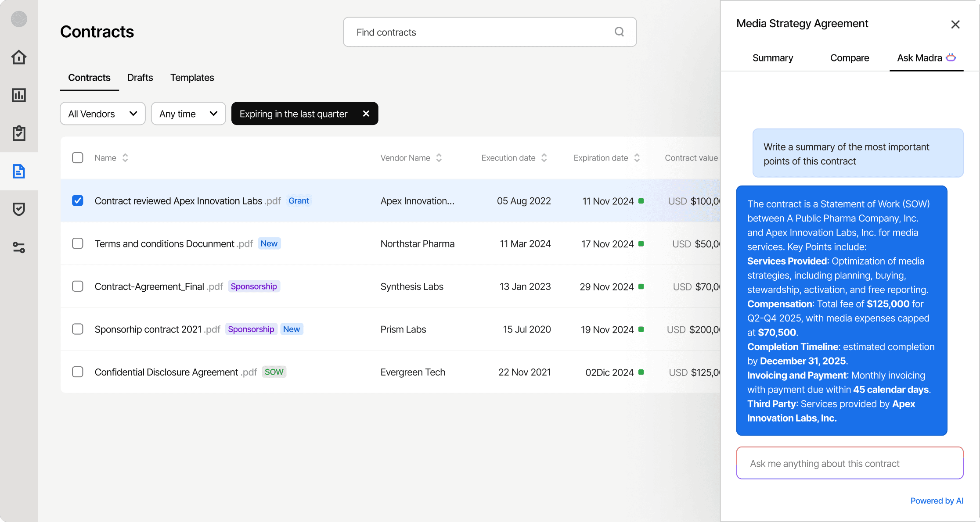Remove the 'Expiring in the last quarter' filter
980x522 pixels.
pos(366,114)
